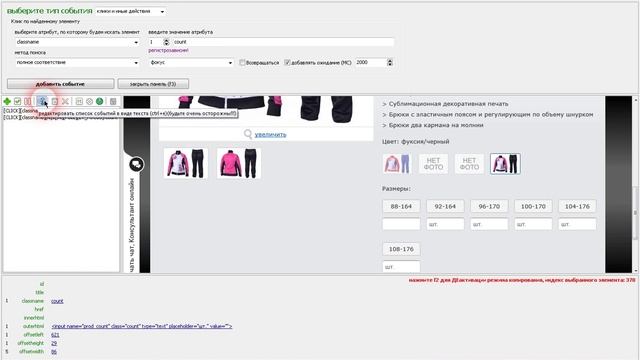Open the online consultant chat bubble icon
640x360 pixels.
tap(136, 164)
